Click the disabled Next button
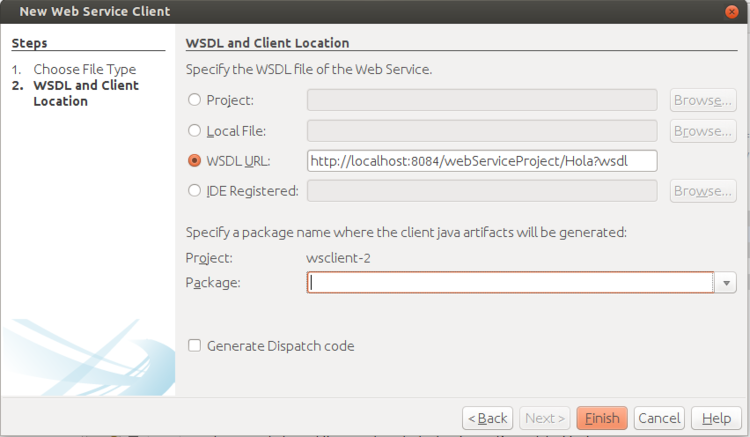 pos(545,418)
